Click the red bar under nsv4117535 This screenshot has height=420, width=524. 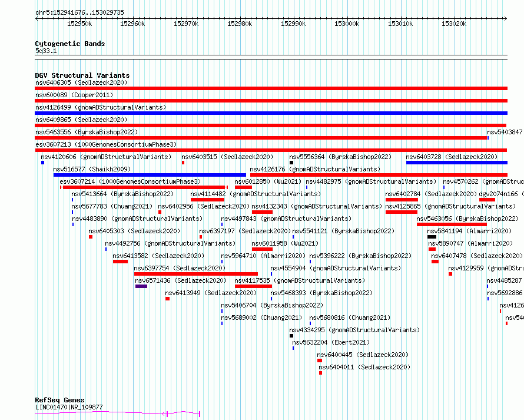click(253, 286)
